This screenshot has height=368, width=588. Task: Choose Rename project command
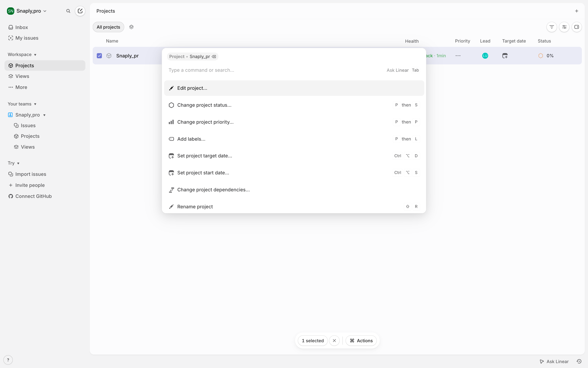(x=294, y=207)
